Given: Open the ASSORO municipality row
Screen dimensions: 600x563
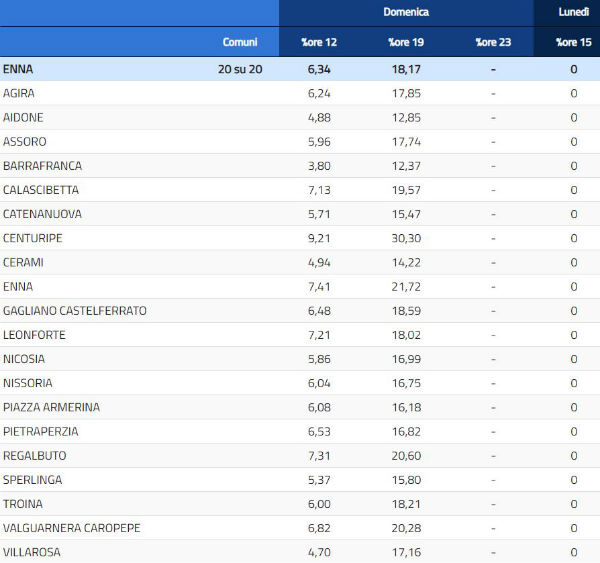Looking at the screenshot, I should tap(300, 142).
